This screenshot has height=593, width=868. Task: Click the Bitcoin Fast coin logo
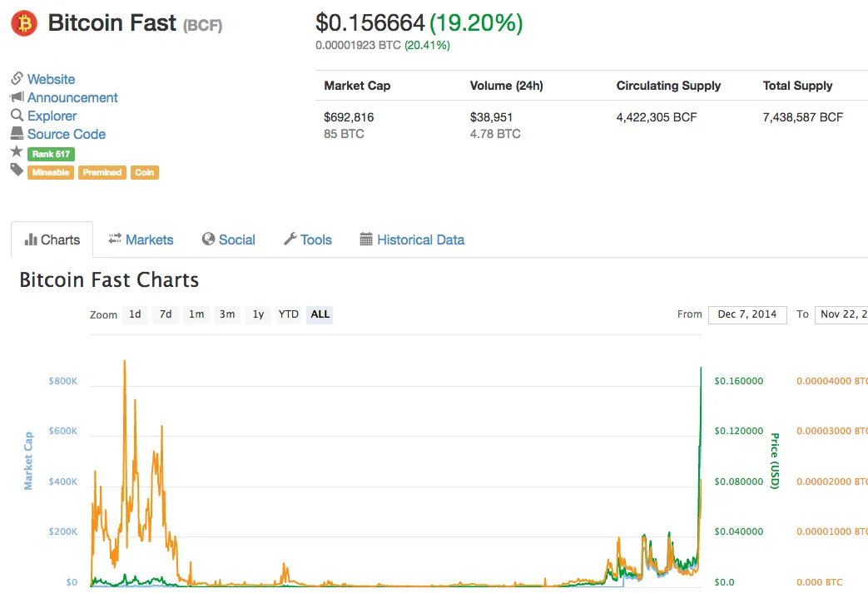pos(24,23)
